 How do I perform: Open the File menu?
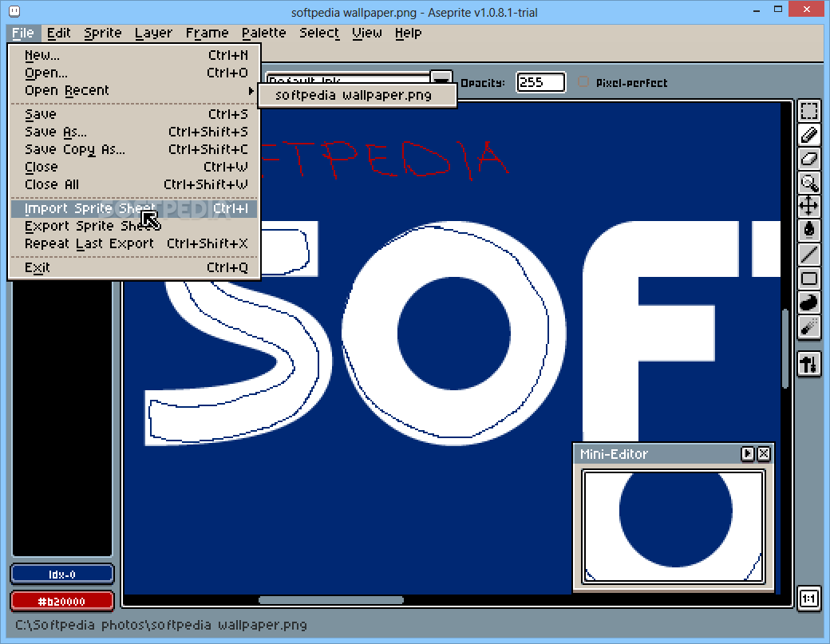coord(23,33)
